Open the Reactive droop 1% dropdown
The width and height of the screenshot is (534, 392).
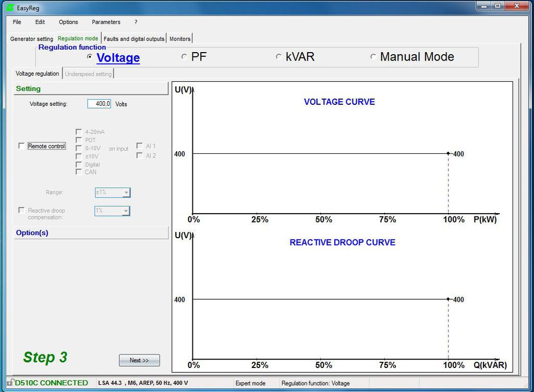(113, 211)
